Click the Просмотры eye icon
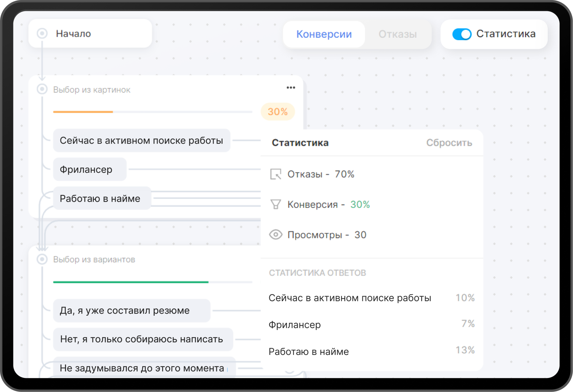 [x=276, y=235]
